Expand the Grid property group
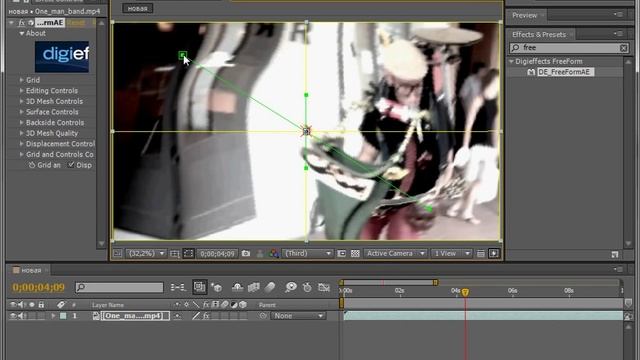 (x=22, y=80)
